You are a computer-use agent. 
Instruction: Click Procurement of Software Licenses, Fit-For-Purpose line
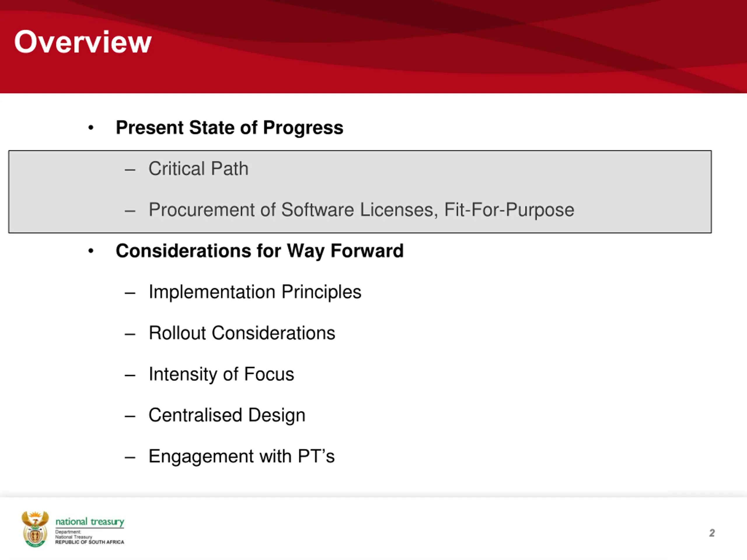coord(361,210)
